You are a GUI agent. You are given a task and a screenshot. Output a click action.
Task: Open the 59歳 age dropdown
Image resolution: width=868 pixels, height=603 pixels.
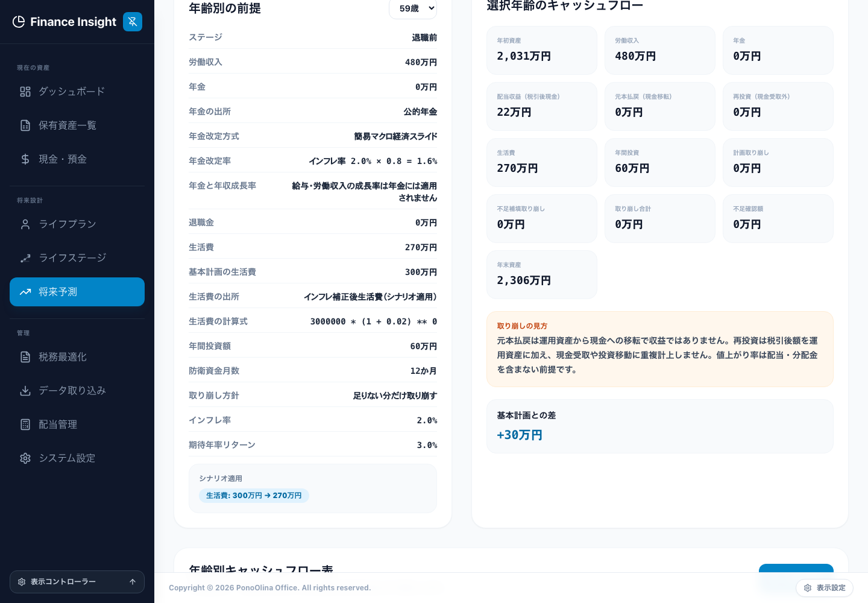pyautogui.click(x=413, y=8)
